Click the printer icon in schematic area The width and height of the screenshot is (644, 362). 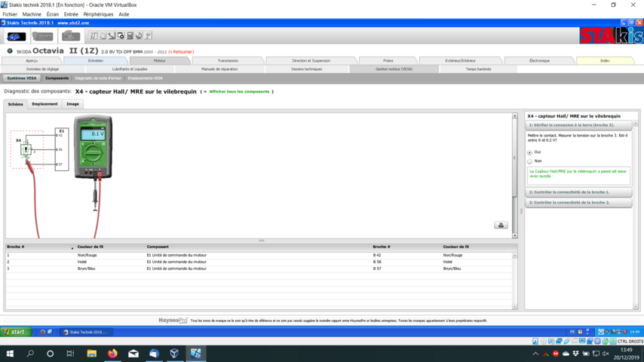[x=501, y=225]
